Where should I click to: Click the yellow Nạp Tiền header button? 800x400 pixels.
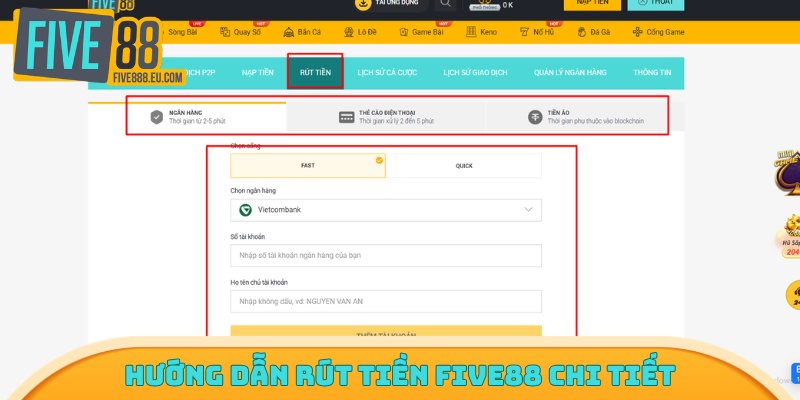592,4
